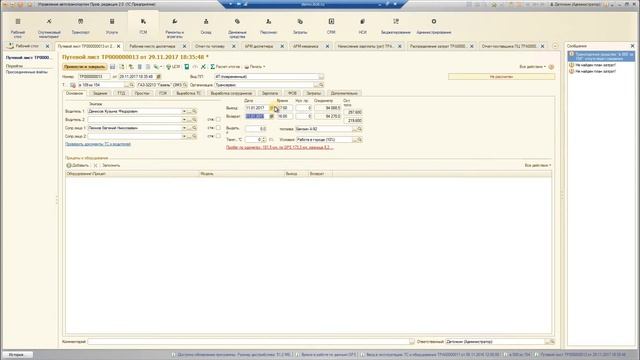Toggle стж checkbox for Сопр. лицо 1

(x=218, y=128)
